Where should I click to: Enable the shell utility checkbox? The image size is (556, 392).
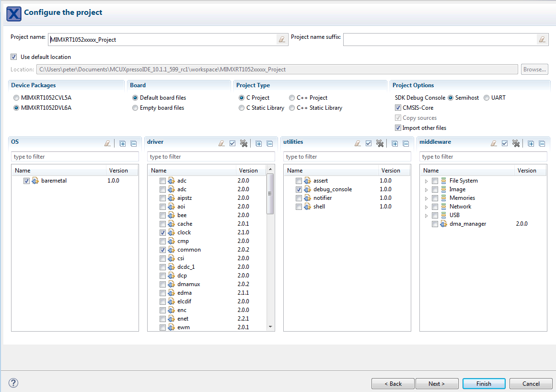[x=299, y=207]
